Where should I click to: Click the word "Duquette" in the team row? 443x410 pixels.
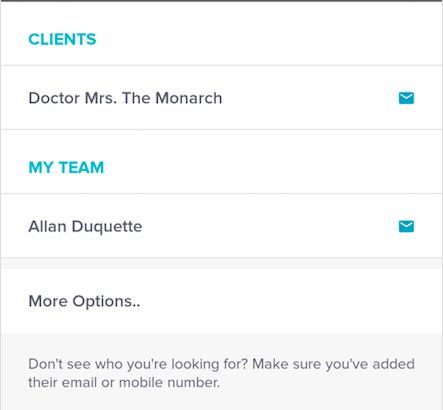(x=107, y=227)
